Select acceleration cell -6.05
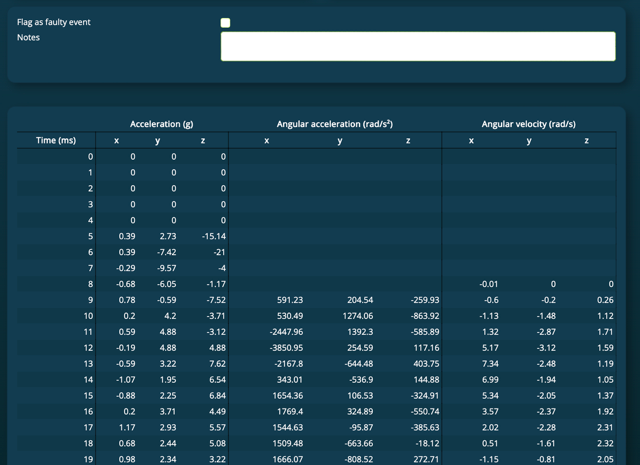640x465 pixels. (x=167, y=284)
